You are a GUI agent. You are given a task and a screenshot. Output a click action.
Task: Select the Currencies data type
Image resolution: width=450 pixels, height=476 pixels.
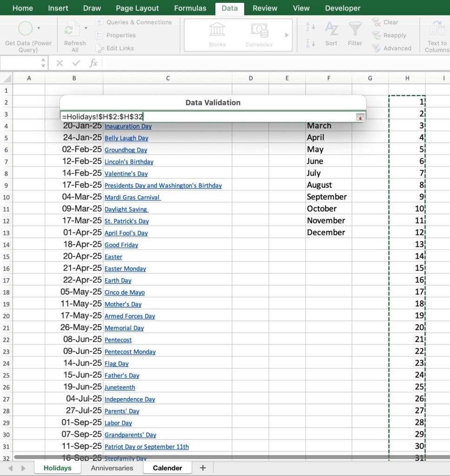pos(259,35)
